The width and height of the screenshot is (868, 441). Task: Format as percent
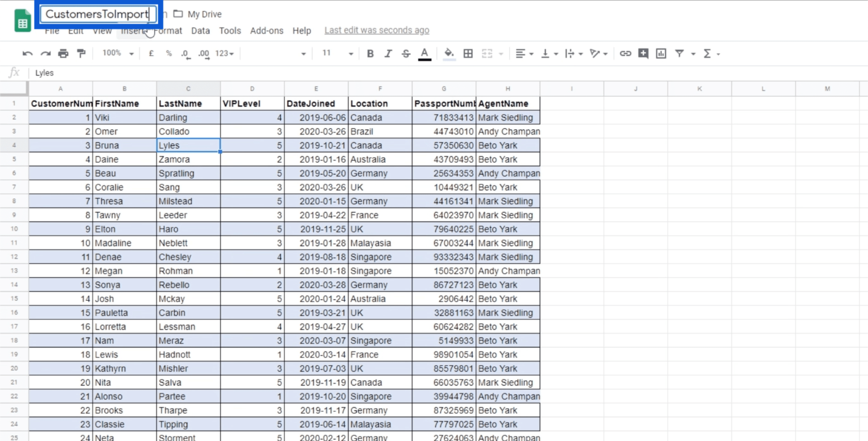point(168,53)
